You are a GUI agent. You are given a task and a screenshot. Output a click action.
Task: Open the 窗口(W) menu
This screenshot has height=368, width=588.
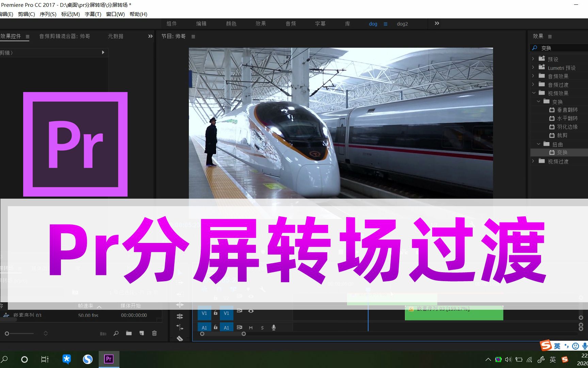pos(115,14)
